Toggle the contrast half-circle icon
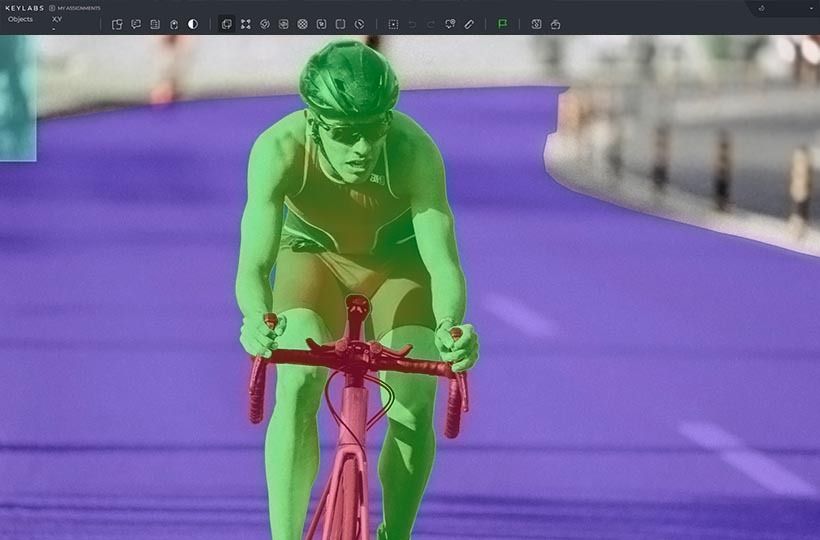The image size is (820, 540). [x=193, y=24]
